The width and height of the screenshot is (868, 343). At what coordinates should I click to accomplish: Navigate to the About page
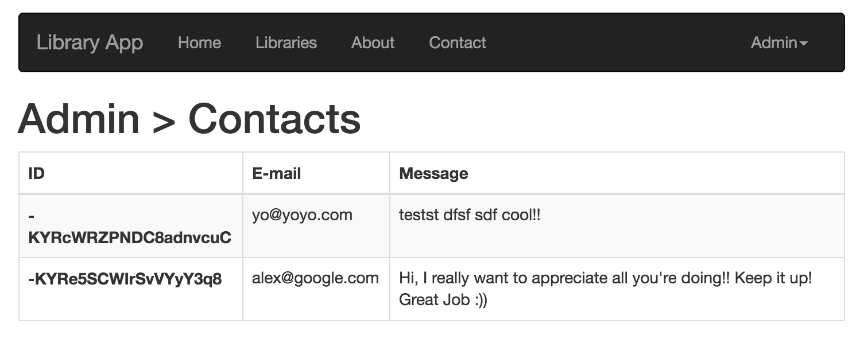point(373,42)
